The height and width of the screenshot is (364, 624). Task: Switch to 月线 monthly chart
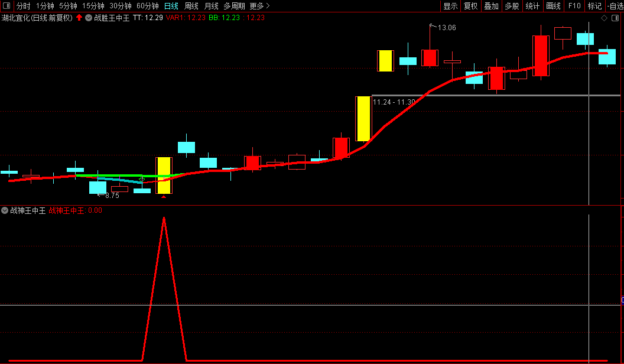point(212,6)
